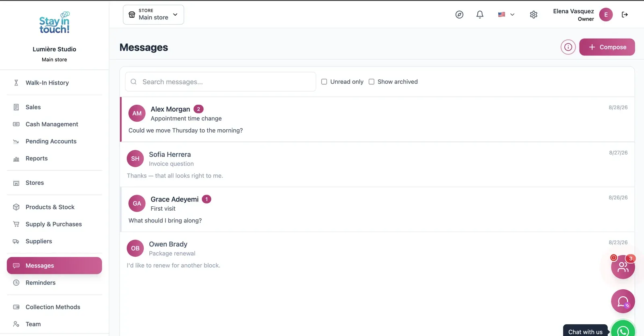The image size is (644, 336).
Task: Open the floating people button with badge 3
Action: (623, 267)
